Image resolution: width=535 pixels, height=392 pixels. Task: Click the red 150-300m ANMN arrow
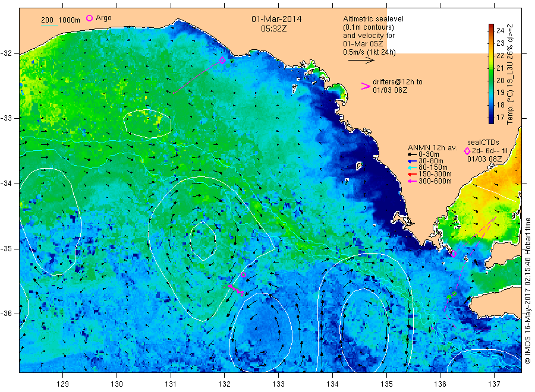click(412, 174)
